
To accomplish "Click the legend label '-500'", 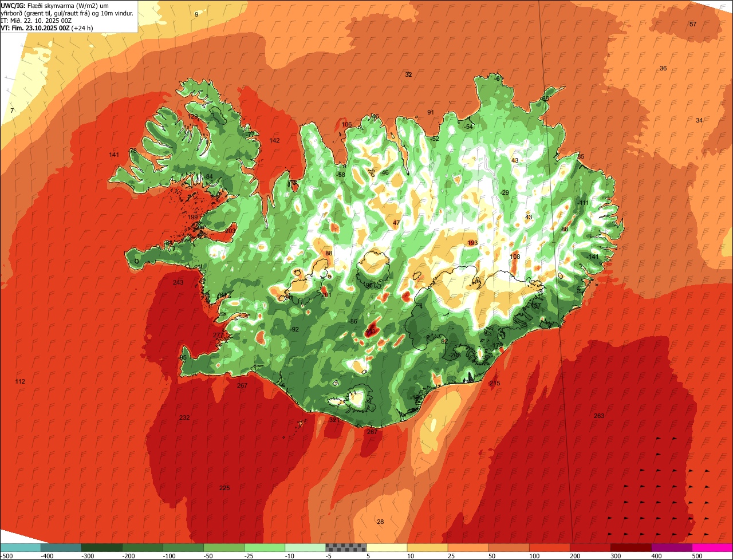I will click(x=7, y=556).
